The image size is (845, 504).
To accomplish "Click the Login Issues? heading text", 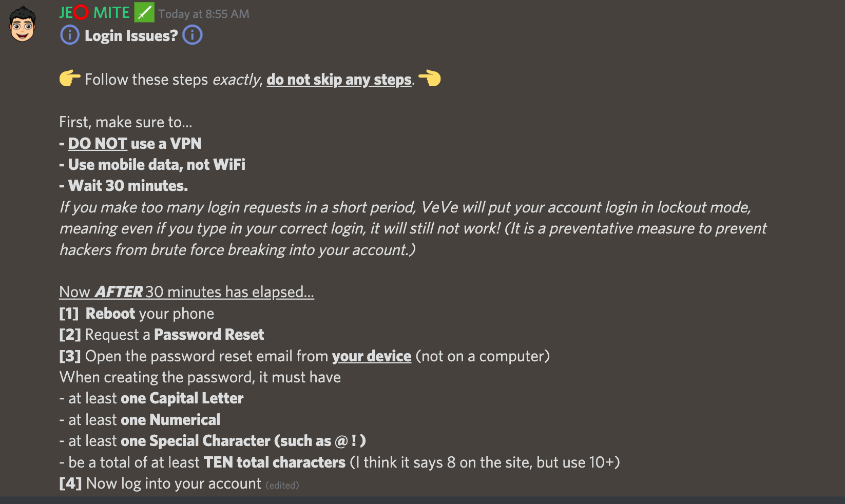I will click(131, 36).
